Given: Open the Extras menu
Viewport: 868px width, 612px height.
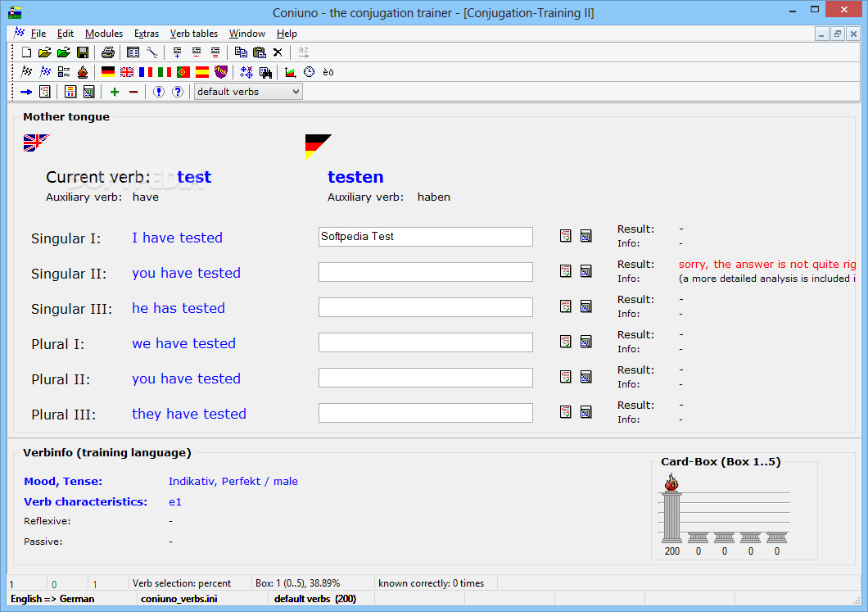Looking at the screenshot, I should tap(146, 34).
